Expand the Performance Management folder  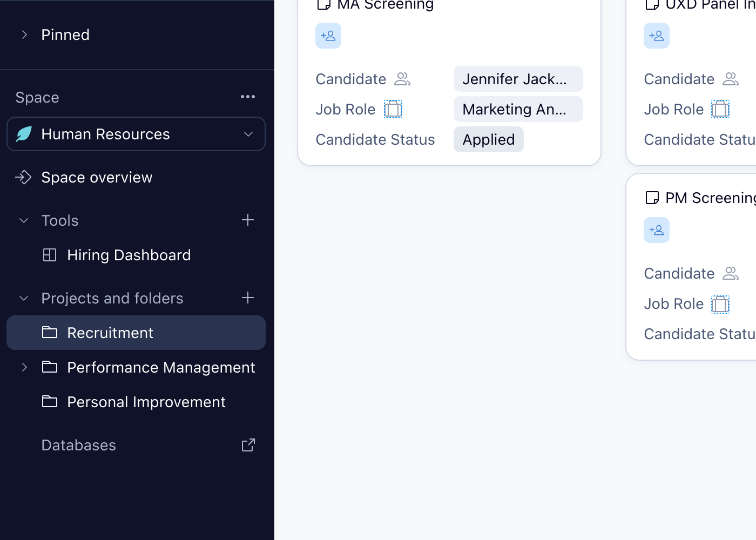(x=24, y=367)
